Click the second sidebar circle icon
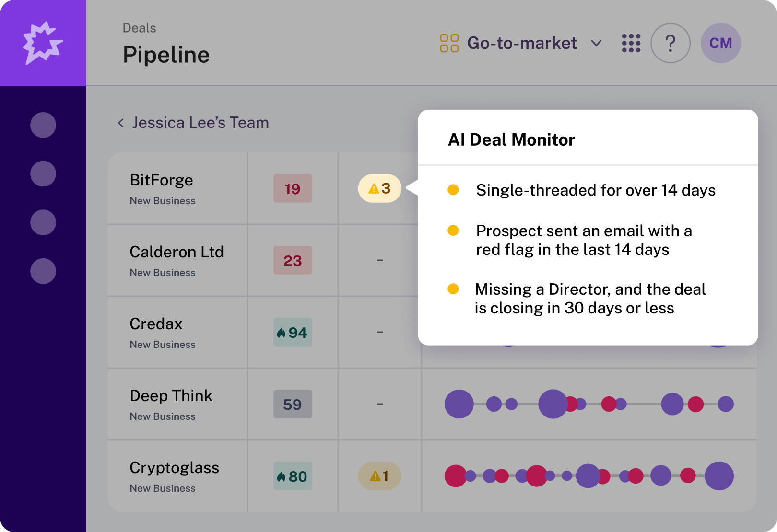 tap(43, 173)
